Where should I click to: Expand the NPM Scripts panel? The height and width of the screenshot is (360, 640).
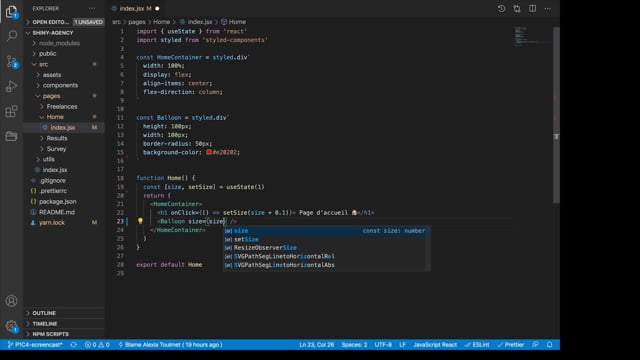[x=64, y=334]
